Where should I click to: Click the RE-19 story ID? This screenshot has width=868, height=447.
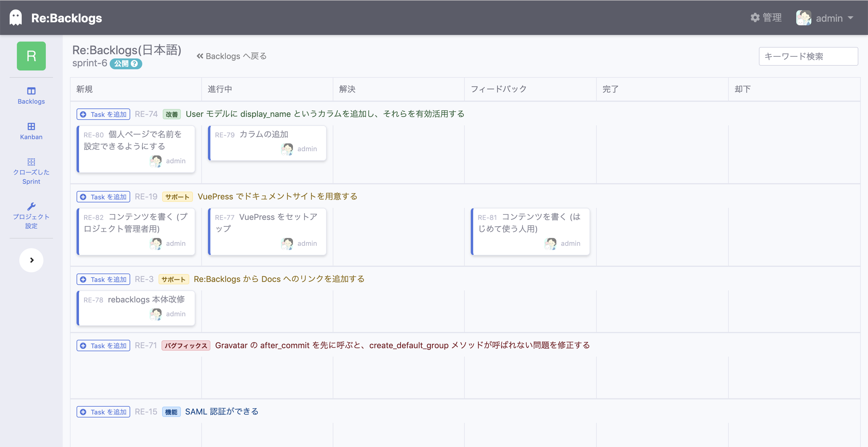(146, 197)
